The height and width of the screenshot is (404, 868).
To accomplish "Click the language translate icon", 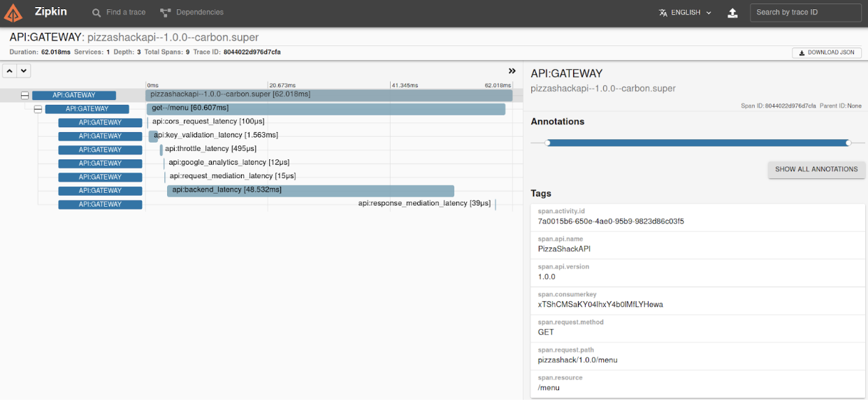I will (662, 12).
